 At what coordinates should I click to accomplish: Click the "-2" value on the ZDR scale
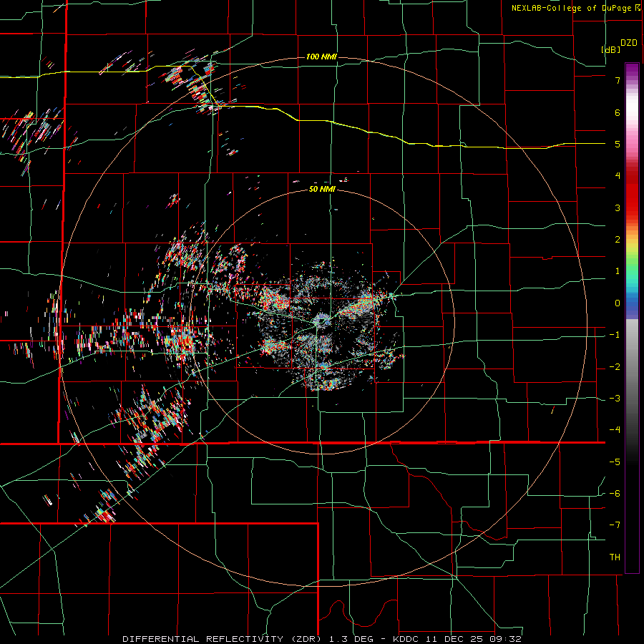pyautogui.click(x=615, y=367)
